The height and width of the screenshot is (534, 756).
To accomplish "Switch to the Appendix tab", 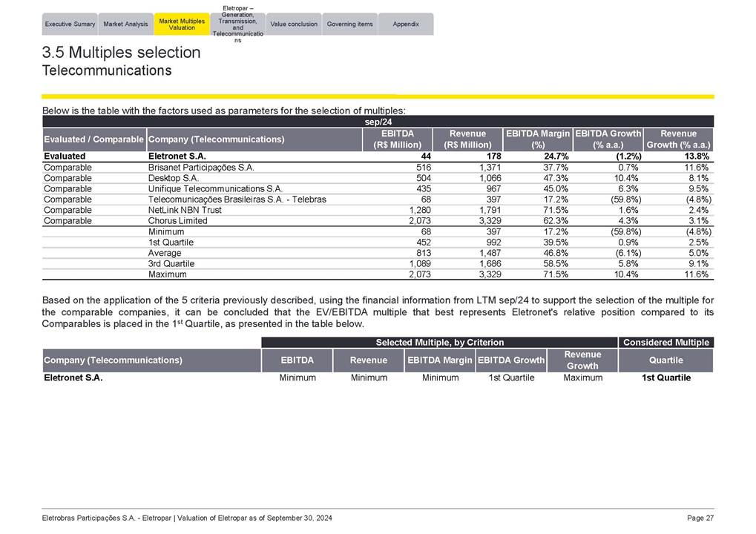I will point(406,24).
